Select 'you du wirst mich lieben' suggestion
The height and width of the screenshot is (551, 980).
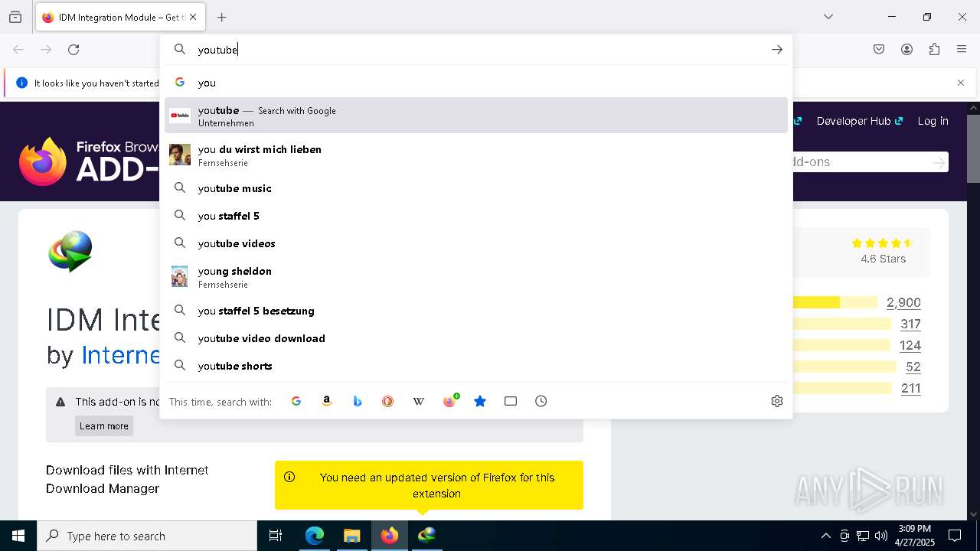point(476,155)
